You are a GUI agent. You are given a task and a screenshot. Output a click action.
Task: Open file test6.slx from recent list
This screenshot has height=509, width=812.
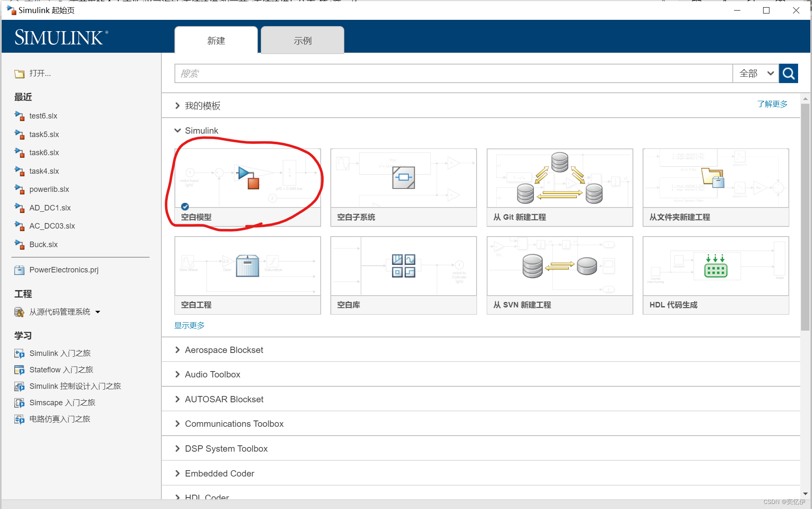[43, 116]
